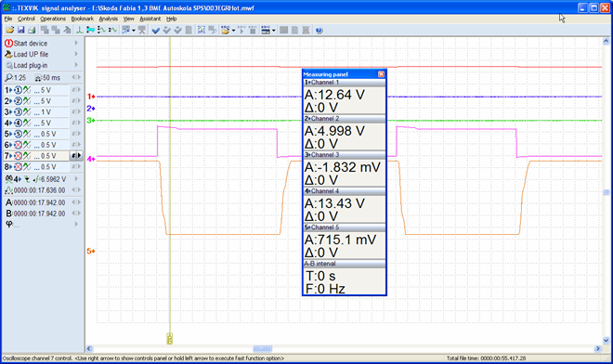The width and height of the screenshot is (613, 364).
Task: Click the vertical scrollbar up arrow
Action: [606, 41]
